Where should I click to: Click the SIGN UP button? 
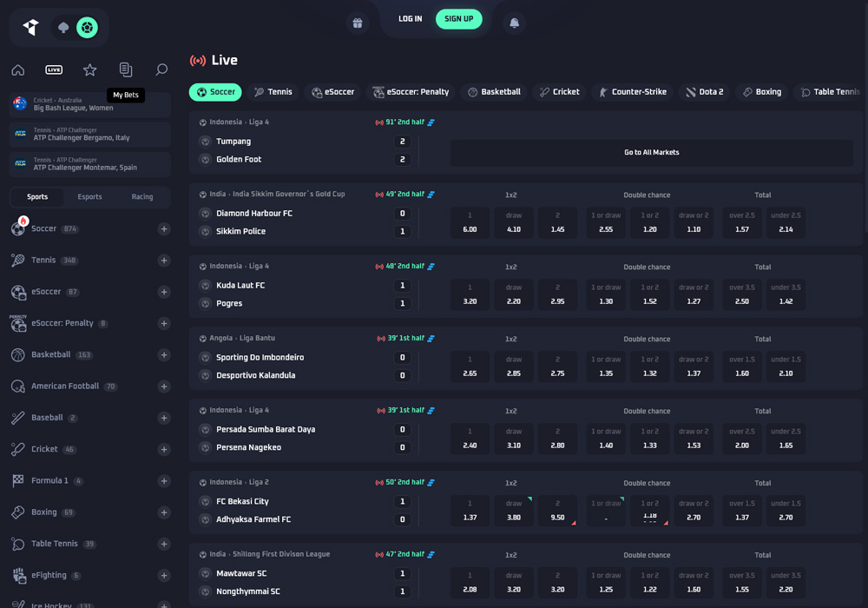point(459,18)
